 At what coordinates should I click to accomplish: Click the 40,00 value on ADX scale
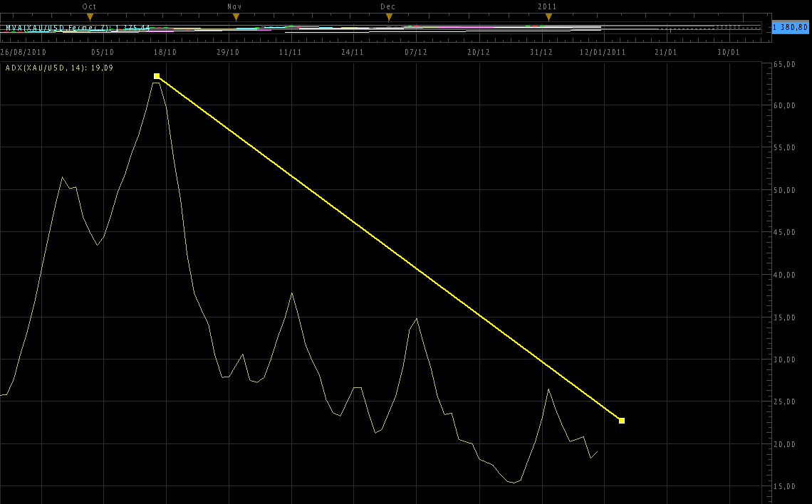click(784, 275)
